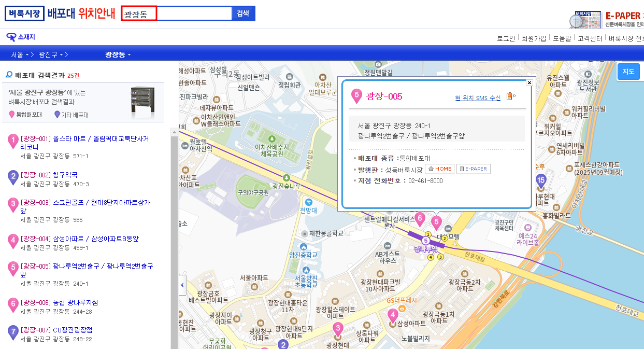This screenshot has width=644, height=349.
Task: Click the 소재지 magnifier icon
Action: click(x=10, y=37)
